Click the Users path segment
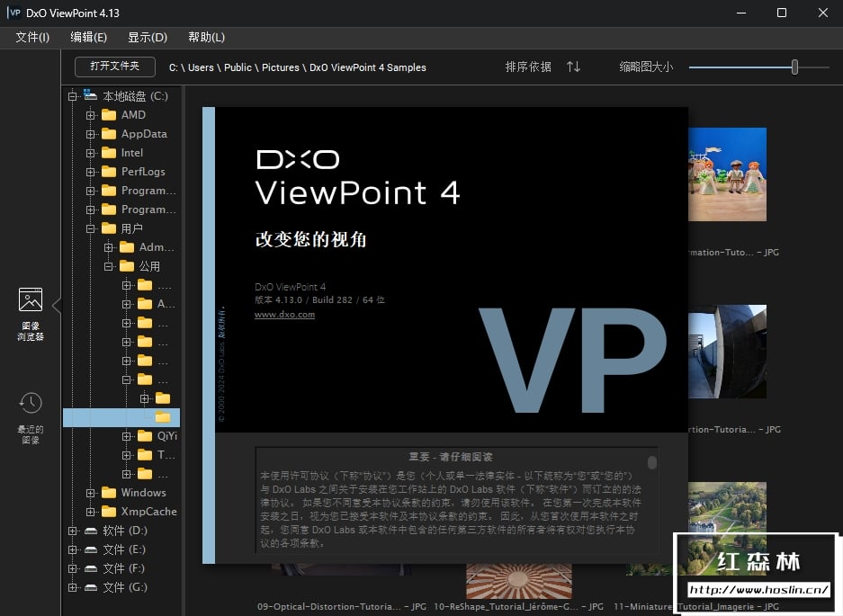 [201, 67]
